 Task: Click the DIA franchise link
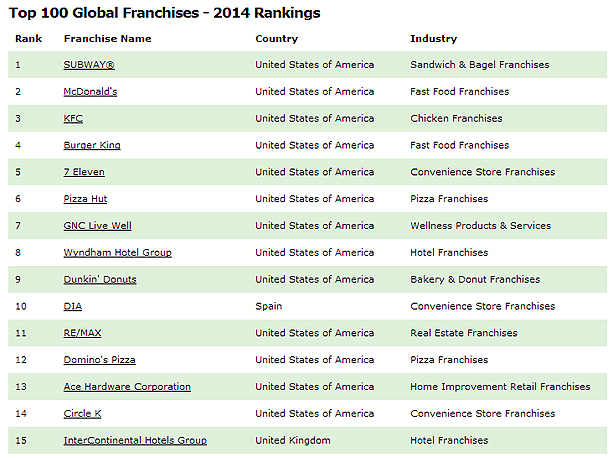[x=73, y=307]
